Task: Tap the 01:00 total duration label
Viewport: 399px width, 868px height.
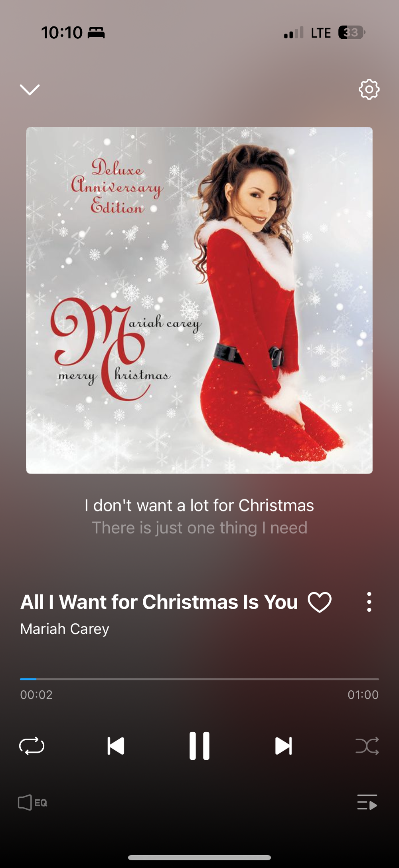Action: 363,695
